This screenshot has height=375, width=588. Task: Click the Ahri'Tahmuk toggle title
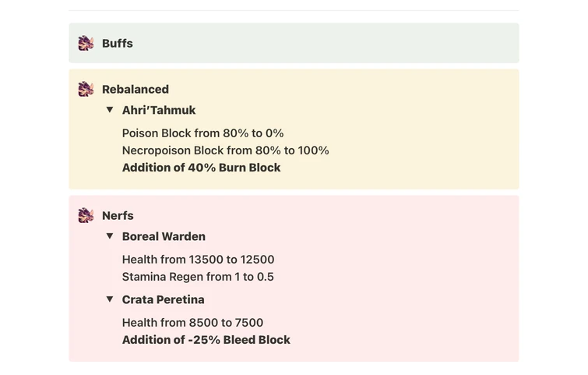(159, 111)
